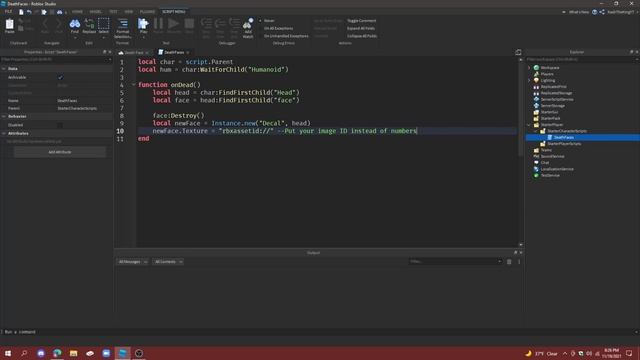Click the Filter workspace field in Explorer
Viewport: 640px width, 360px height.
pyautogui.click(x=582, y=60)
